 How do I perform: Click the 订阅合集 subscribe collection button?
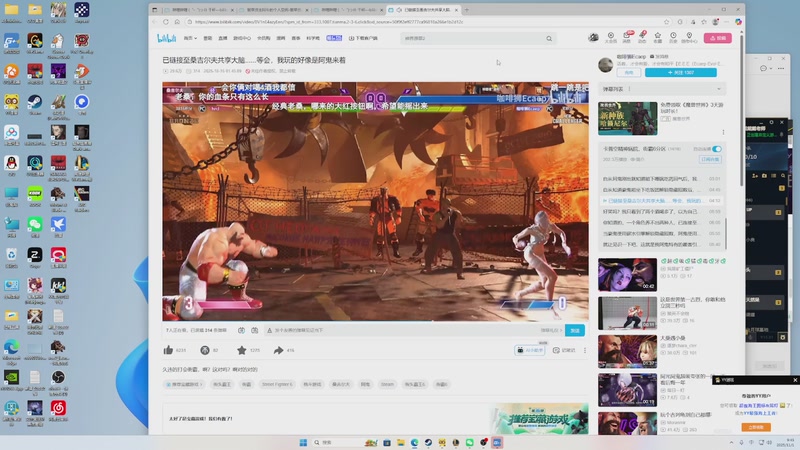click(710, 159)
